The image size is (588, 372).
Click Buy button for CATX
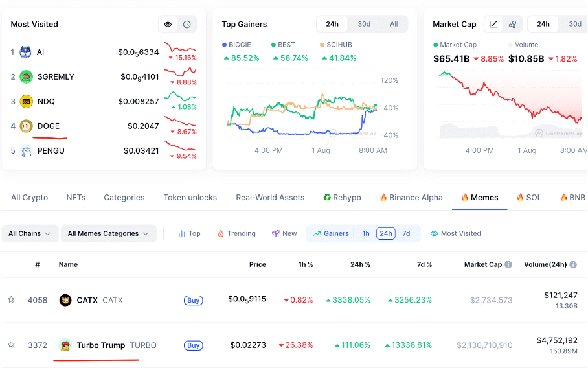point(193,300)
